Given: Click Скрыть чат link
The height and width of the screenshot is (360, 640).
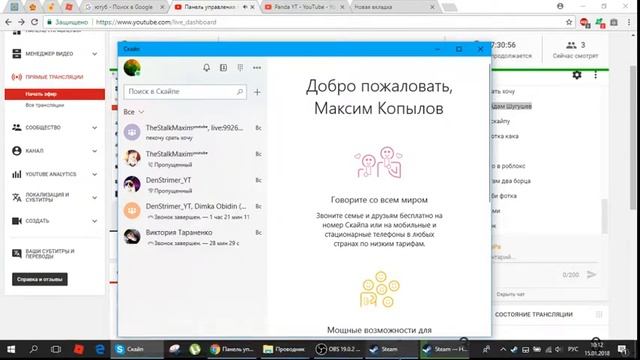Looking at the screenshot, I should click(x=510, y=294).
